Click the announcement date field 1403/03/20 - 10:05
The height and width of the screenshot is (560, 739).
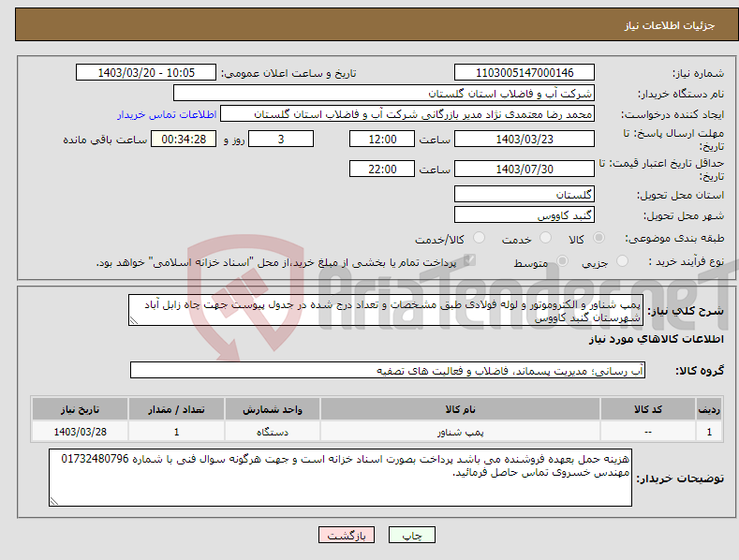[x=146, y=73]
